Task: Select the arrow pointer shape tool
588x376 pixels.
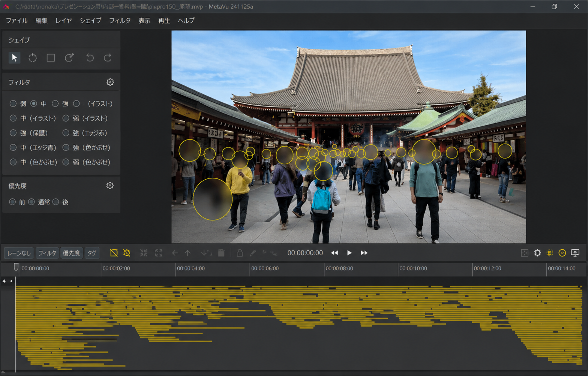Action: point(14,58)
